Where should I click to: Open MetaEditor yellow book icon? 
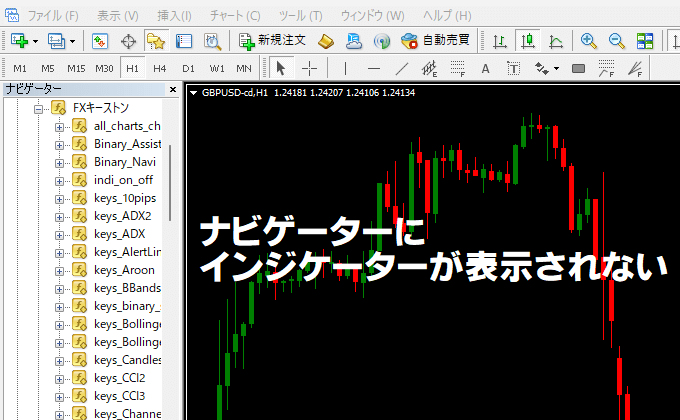click(x=326, y=41)
